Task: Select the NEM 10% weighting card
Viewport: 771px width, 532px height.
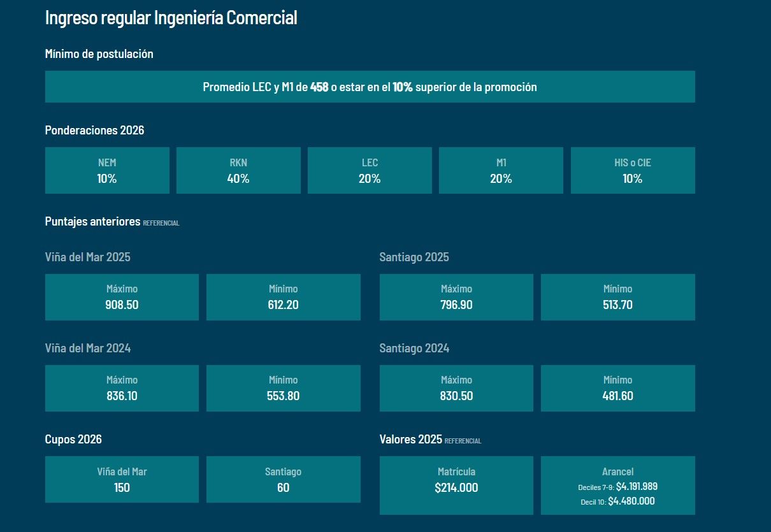Action: [x=107, y=171]
